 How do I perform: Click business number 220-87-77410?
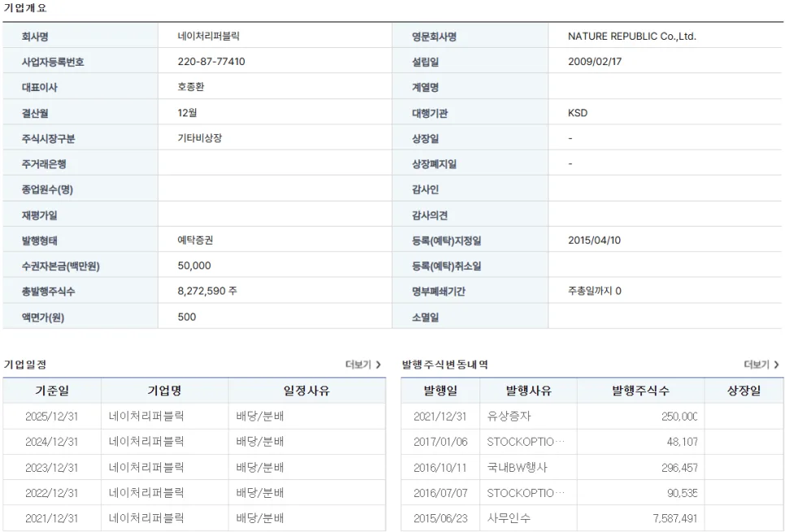pyautogui.click(x=211, y=62)
